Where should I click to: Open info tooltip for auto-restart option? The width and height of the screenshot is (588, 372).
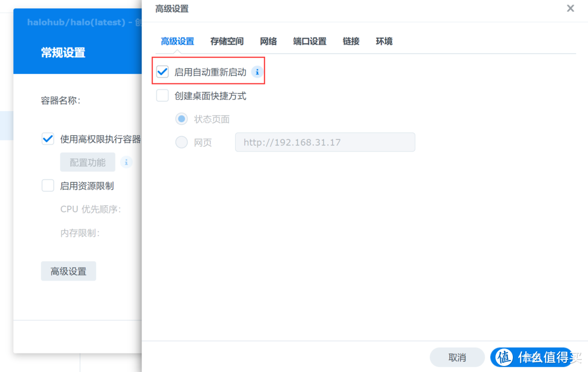(257, 72)
